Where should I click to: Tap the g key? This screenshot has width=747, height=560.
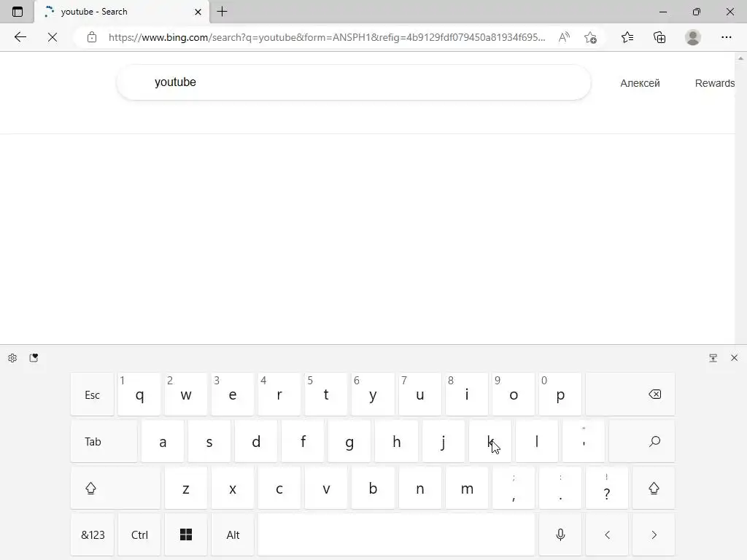pyautogui.click(x=349, y=441)
